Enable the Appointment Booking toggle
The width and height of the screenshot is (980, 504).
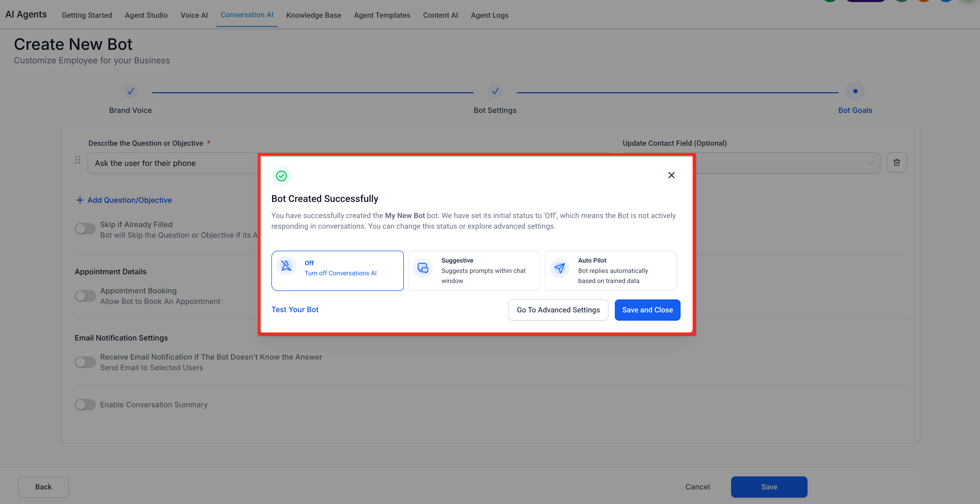coord(85,296)
